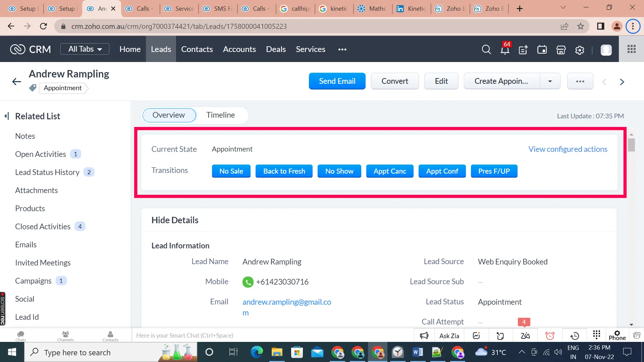644x362 pixels.
Task: Collapse the section using Hide Details
Action: [175, 220]
